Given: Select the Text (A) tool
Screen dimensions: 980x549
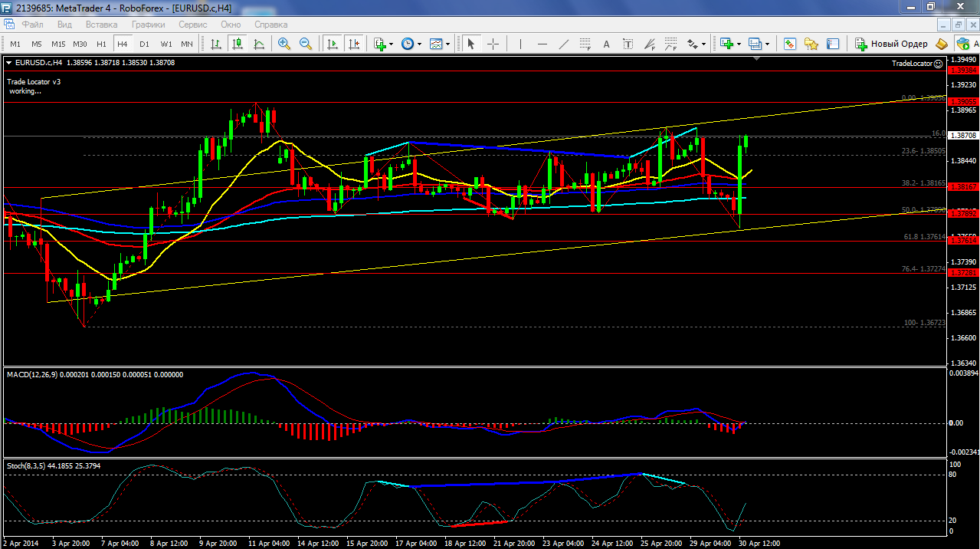Looking at the screenshot, I should [x=607, y=44].
